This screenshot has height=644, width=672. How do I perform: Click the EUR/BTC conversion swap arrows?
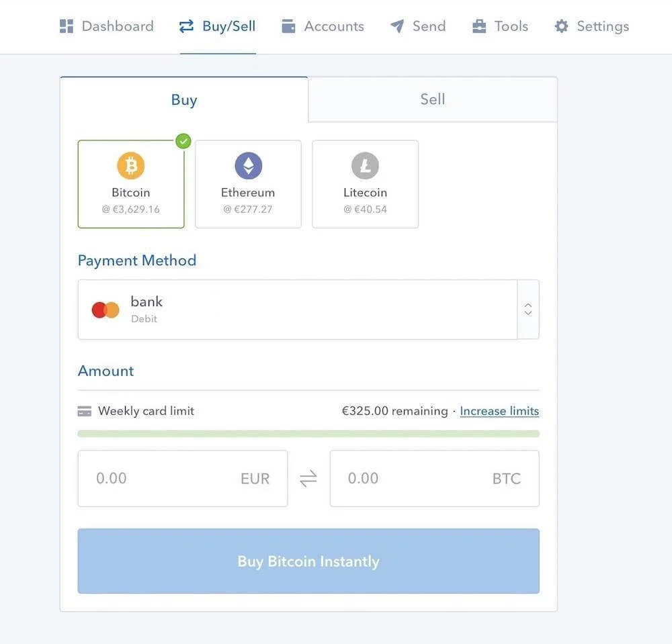(308, 478)
